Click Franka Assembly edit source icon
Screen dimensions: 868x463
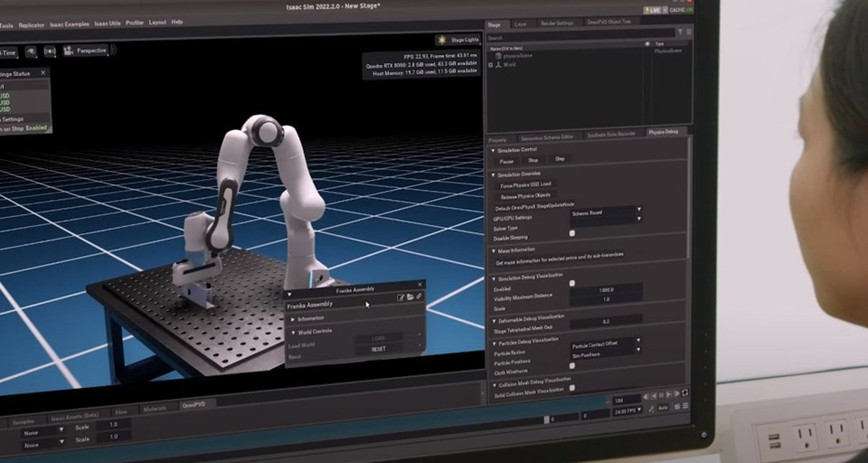(401, 297)
